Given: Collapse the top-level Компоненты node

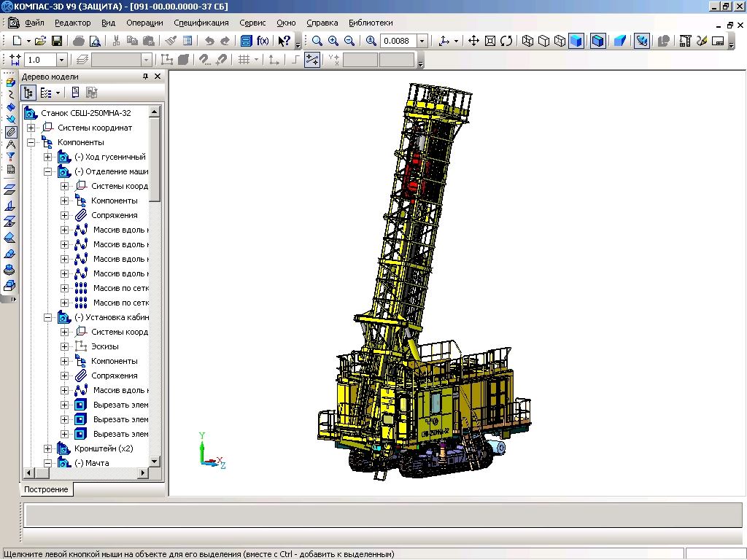Looking at the screenshot, I should 31,142.
